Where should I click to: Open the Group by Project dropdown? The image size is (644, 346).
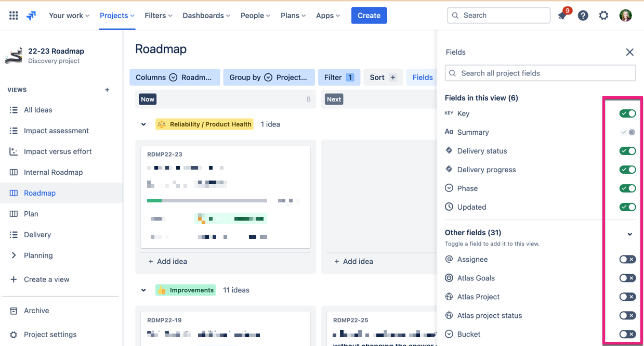pos(269,77)
